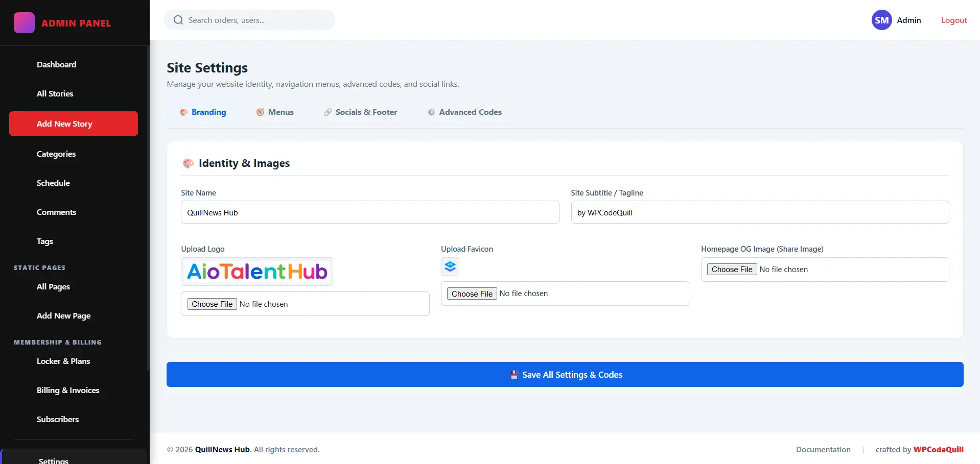Screen dimensions: 980x464
Task: Choose a file for Homepage OG Image
Action: 732,270
